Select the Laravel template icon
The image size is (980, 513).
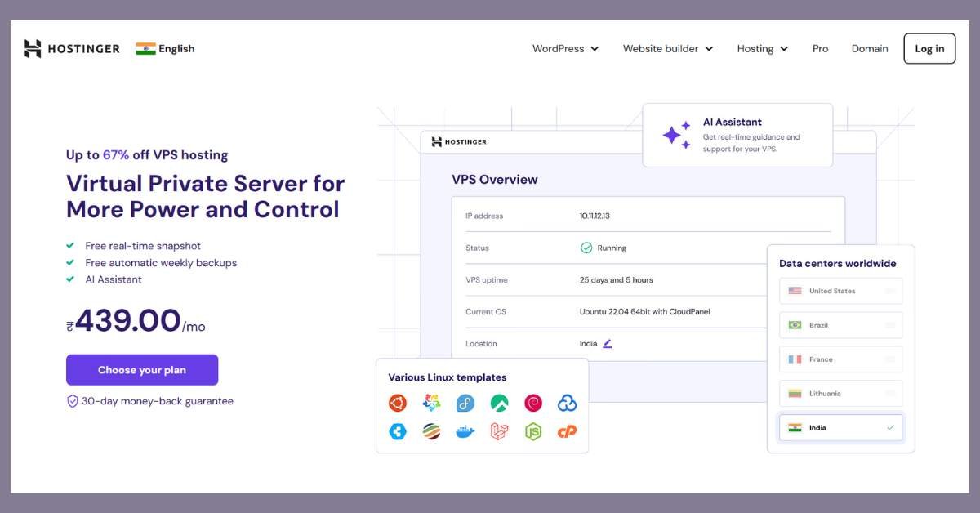click(x=499, y=432)
